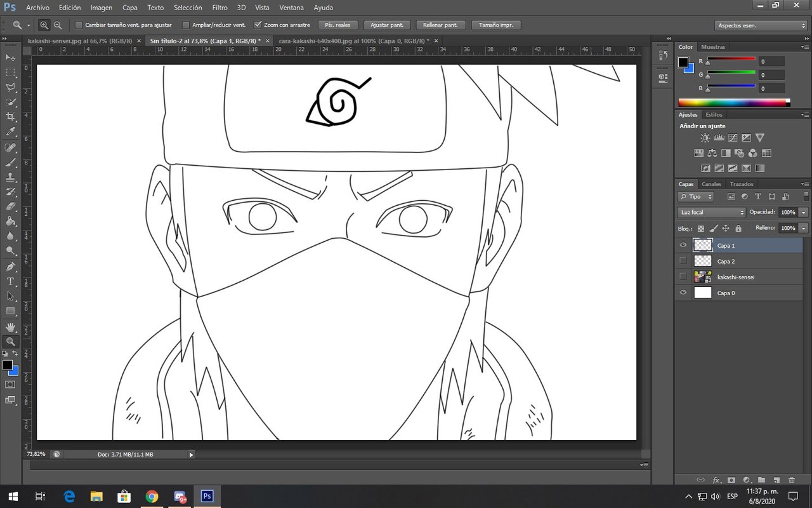Viewport: 812px width, 508px height.
Task: Click Add layer style fx icon
Action: [716, 480]
